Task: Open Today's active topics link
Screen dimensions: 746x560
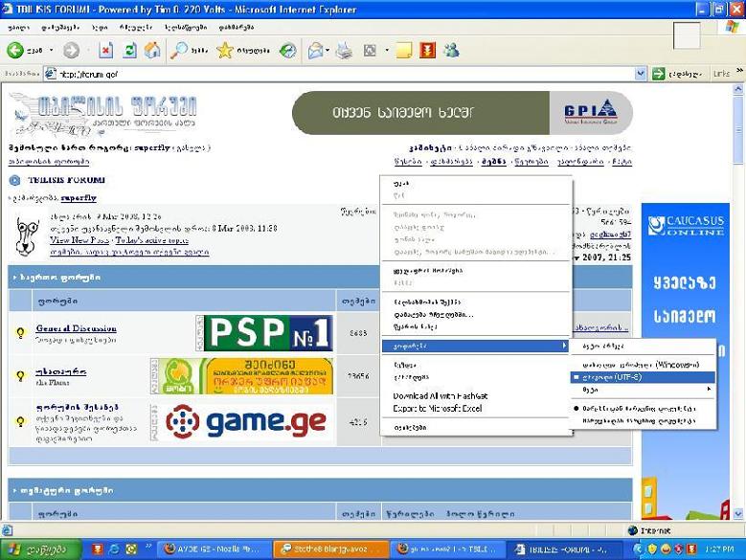Action: [151, 240]
